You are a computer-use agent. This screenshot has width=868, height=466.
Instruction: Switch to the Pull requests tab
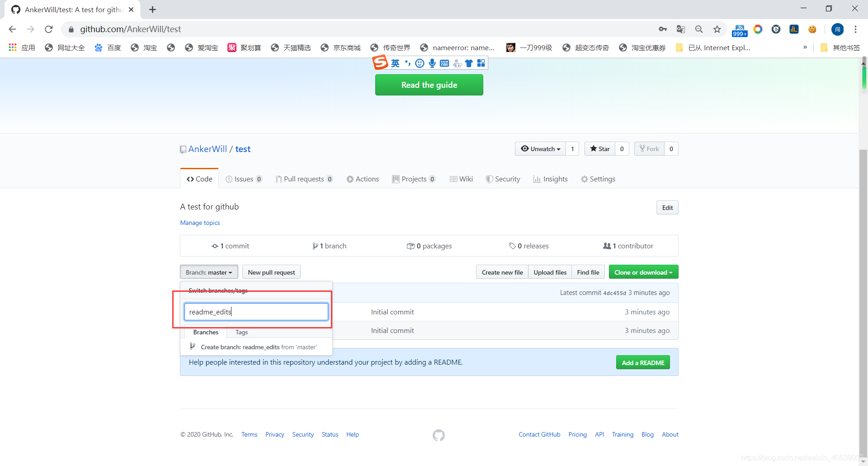(304, 179)
